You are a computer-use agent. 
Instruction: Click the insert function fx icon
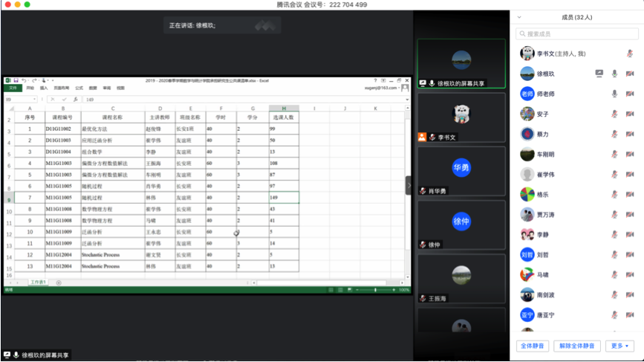[75, 99]
